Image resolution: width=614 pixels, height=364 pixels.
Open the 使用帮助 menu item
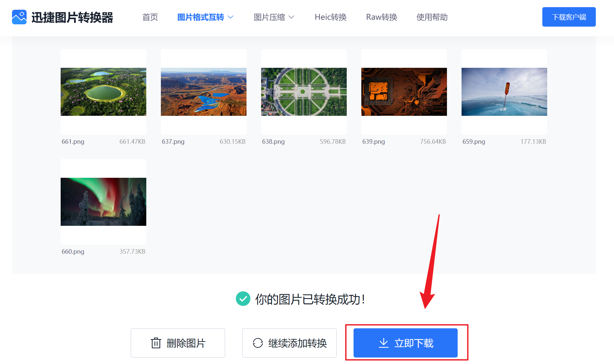tap(432, 17)
